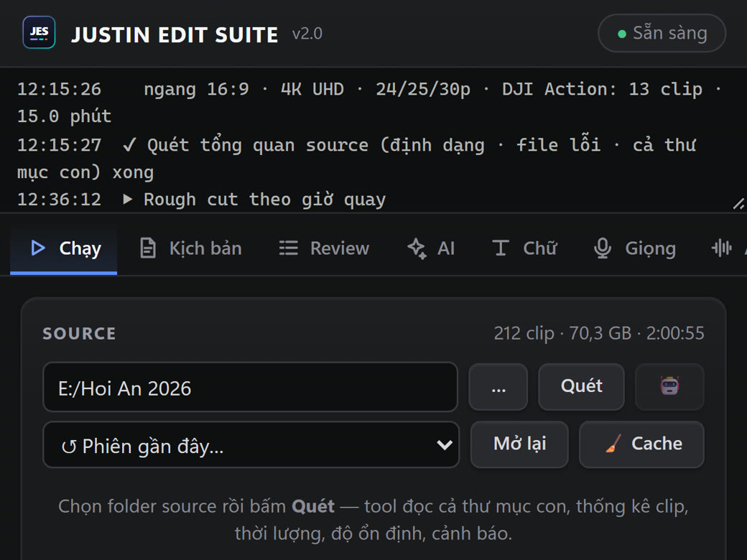
Task: Click the hint text starting Chọn folder source
Action: coord(373,520)
